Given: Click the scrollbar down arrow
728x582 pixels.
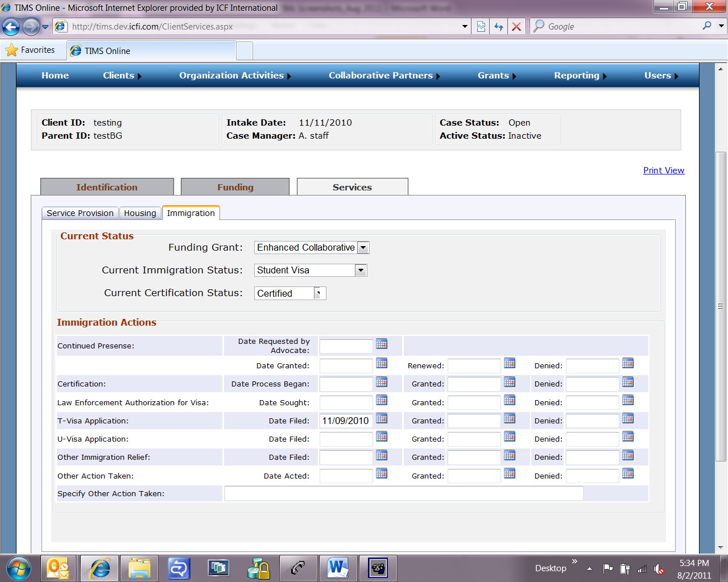Looking at the screenshot, I should (x=721, y=548).
